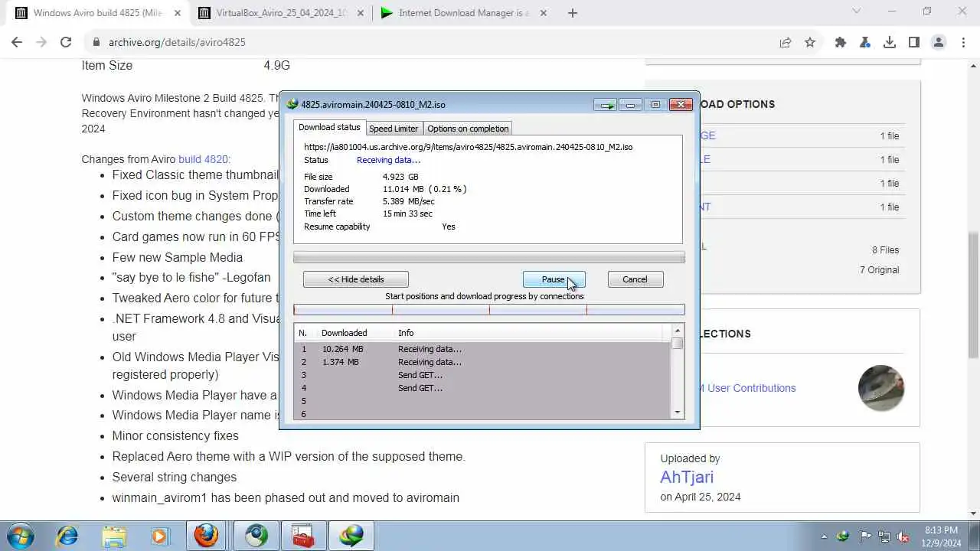The height and width of the screenshot is (551, 980).
Task: Maximize the IDM download dialog
Action: pos(655,105)
